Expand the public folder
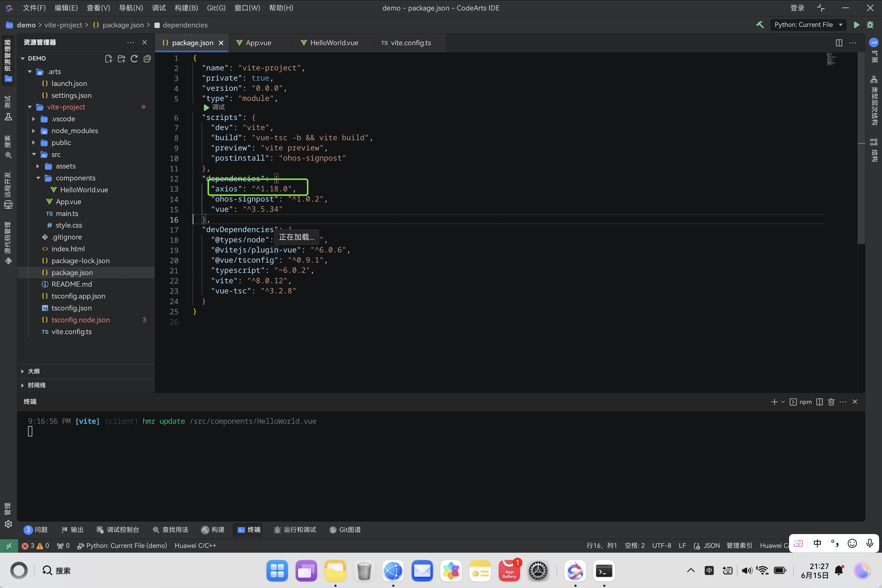The width and height of the screenshot is (882, 588). [x=34, y=142]
